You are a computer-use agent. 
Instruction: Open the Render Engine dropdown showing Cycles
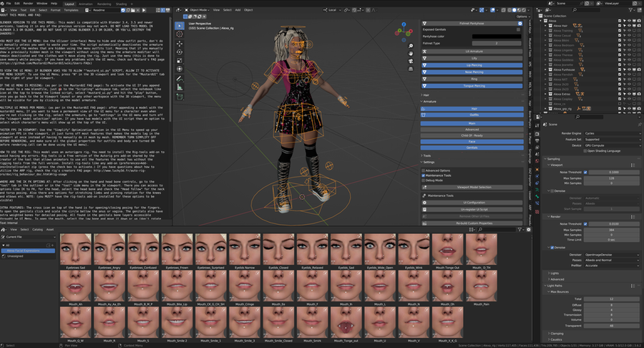click(612, 133)
